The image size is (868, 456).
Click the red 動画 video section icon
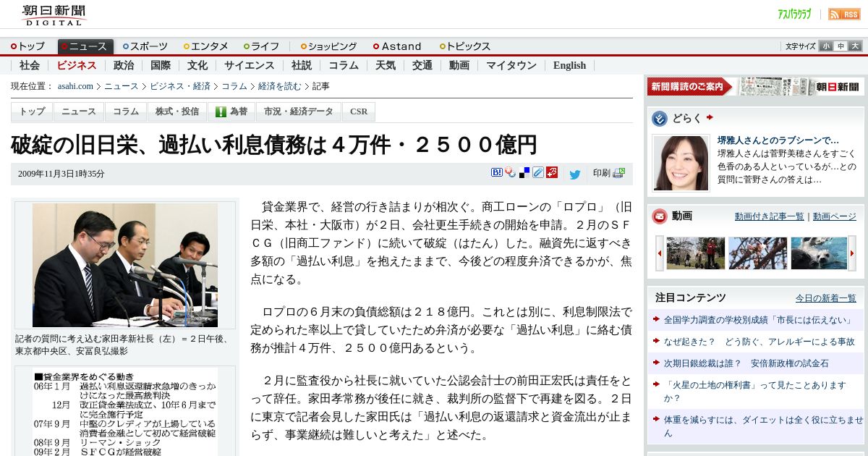(659, 216)
